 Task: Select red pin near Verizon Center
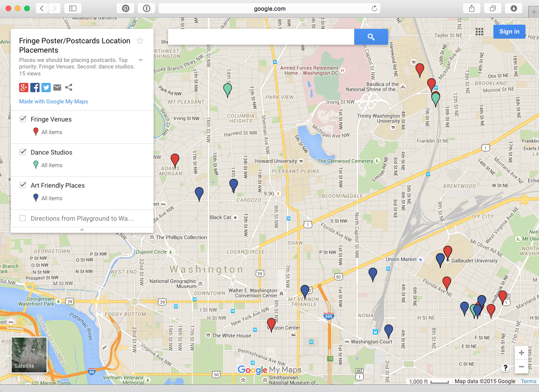click(271, 324)
